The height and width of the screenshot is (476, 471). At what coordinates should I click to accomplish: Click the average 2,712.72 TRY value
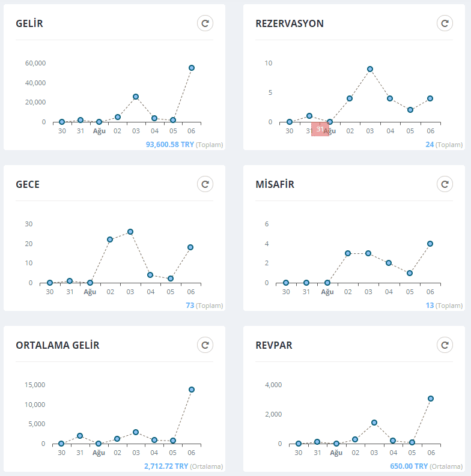coord(166,466)
